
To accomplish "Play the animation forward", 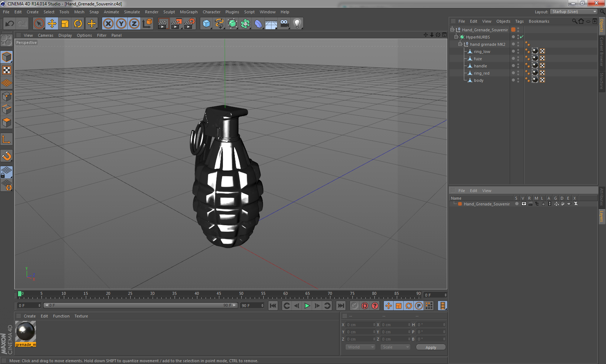I will pyautogui.click(x=307, y=306).
